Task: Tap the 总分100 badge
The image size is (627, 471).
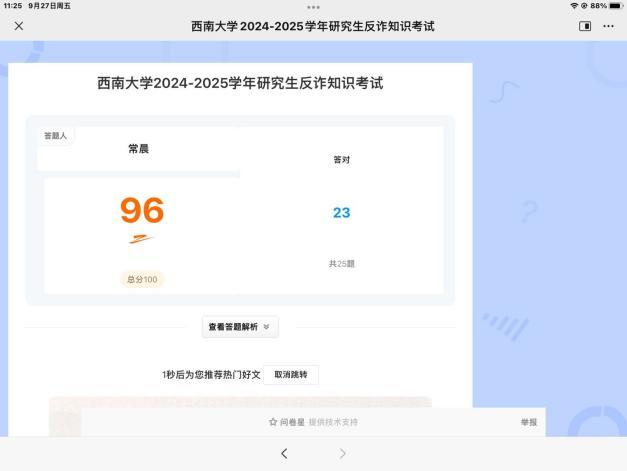Action: pyautogui.click(x=142, y=279)
